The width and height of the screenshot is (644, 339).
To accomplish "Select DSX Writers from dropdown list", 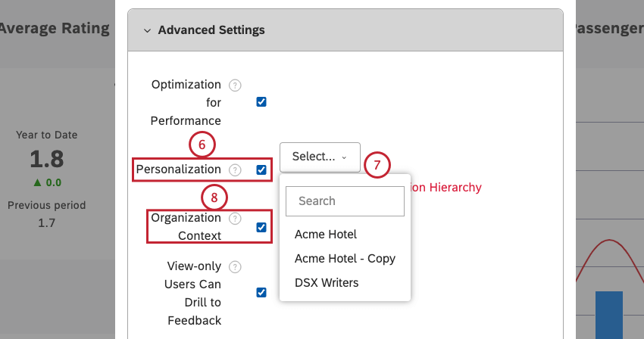I will click(x=327, y=282).
